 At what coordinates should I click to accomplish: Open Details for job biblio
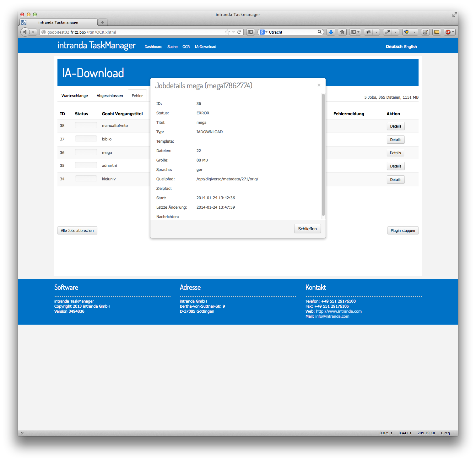(x=396, y=140)
